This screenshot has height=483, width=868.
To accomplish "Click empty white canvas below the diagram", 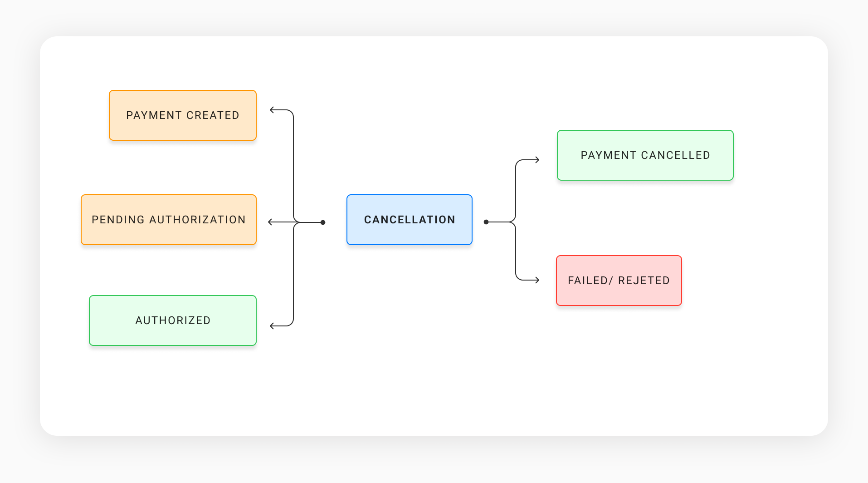I will tap(431, 390).
